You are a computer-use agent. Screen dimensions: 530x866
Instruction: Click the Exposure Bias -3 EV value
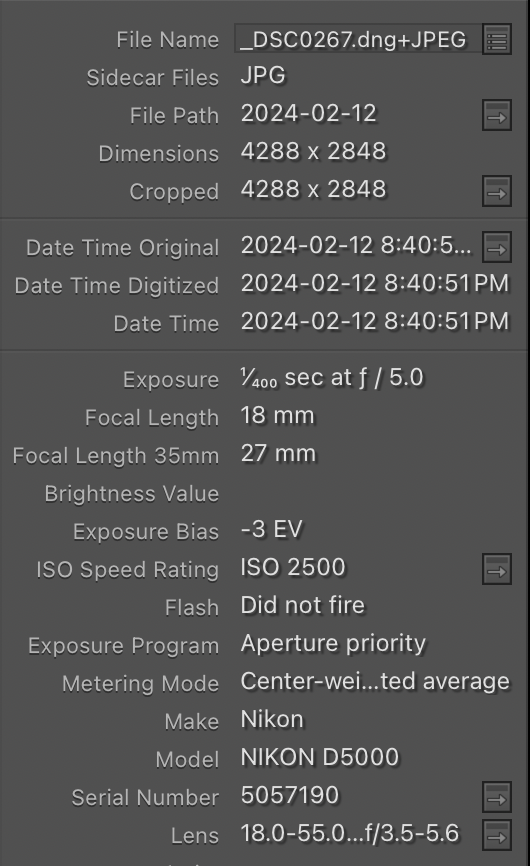click(272, 530)
